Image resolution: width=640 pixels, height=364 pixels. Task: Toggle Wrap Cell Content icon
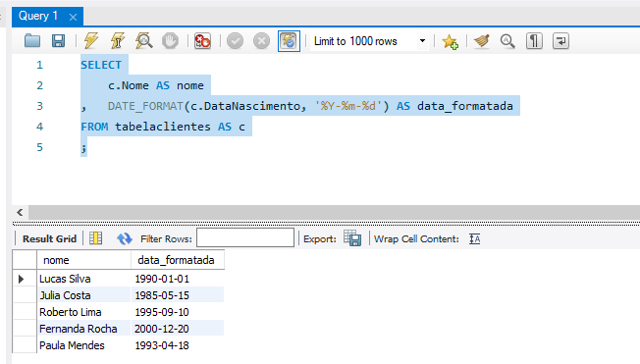click(x=474, y=238)
